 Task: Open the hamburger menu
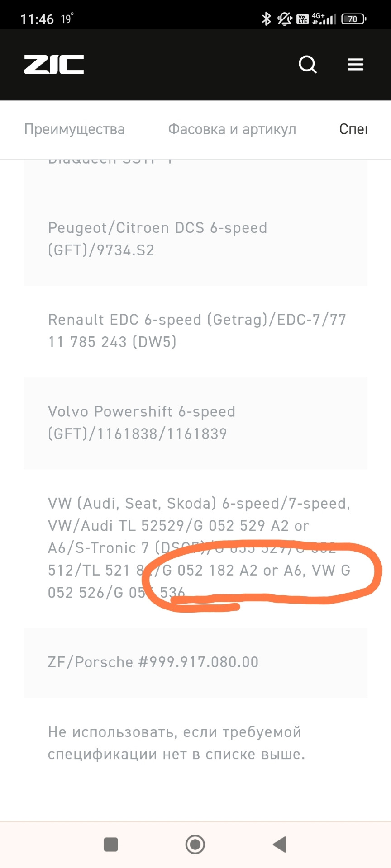[355, 64]
